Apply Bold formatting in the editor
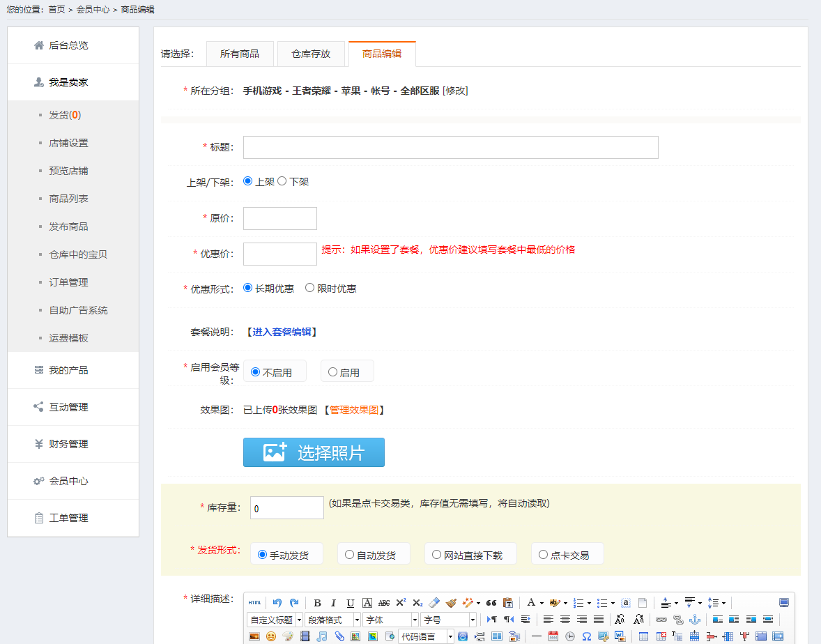The image size is (821, 644). (317, 602)
